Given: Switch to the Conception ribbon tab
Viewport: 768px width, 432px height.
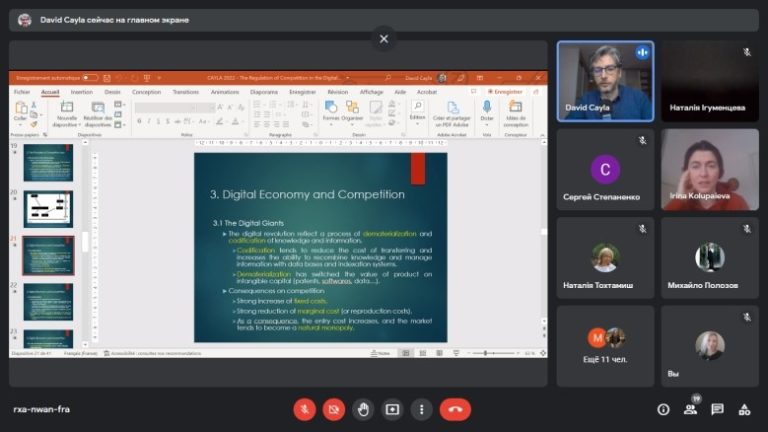Looking at the screenshot, I should tap(146, 92).
